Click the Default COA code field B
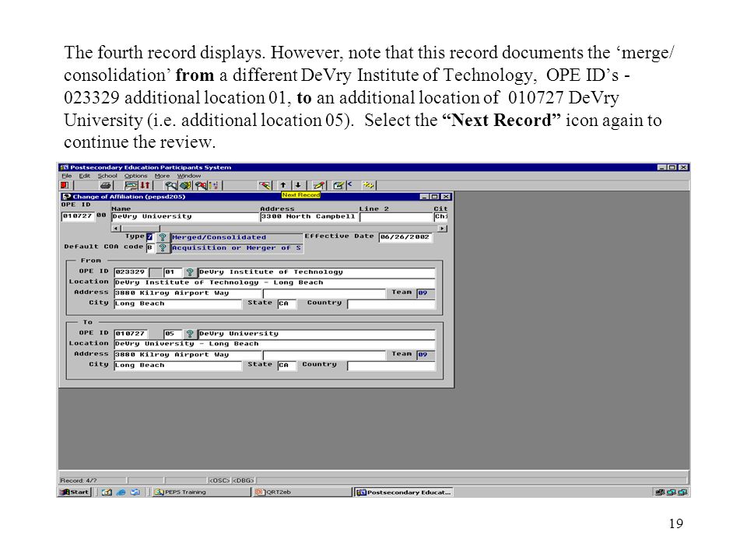 (149, 247)
